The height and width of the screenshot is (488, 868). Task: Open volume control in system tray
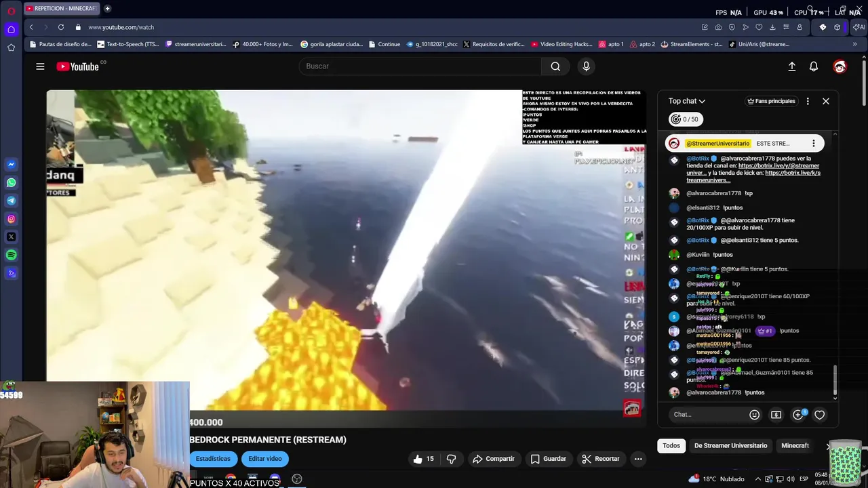coord(790,479)
